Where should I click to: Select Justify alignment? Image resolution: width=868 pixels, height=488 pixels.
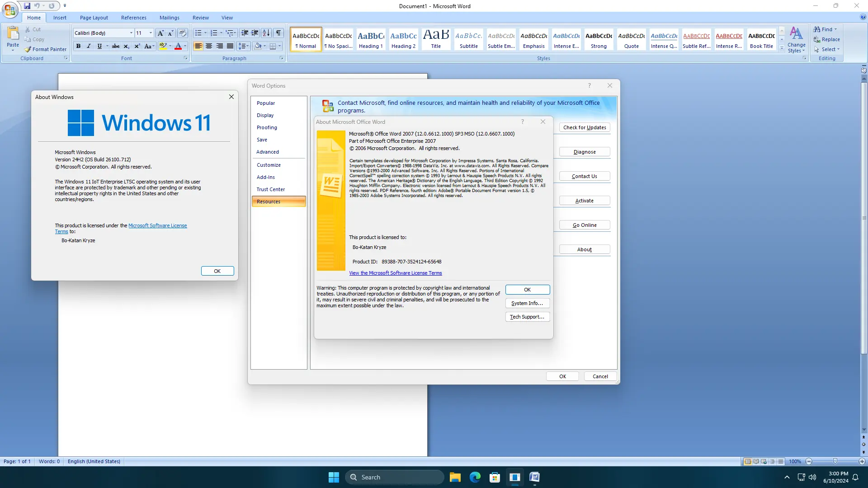pos(230,46)
